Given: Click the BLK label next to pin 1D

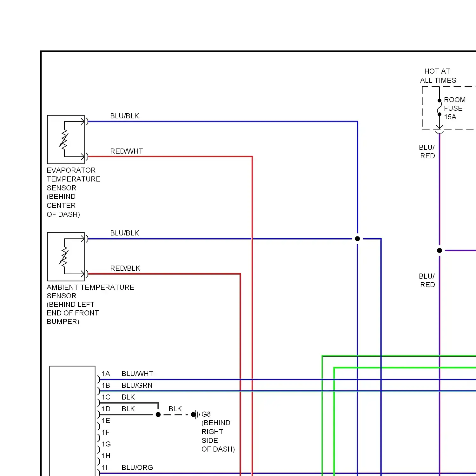Looking at the screenshot, I should click(128, 409).
